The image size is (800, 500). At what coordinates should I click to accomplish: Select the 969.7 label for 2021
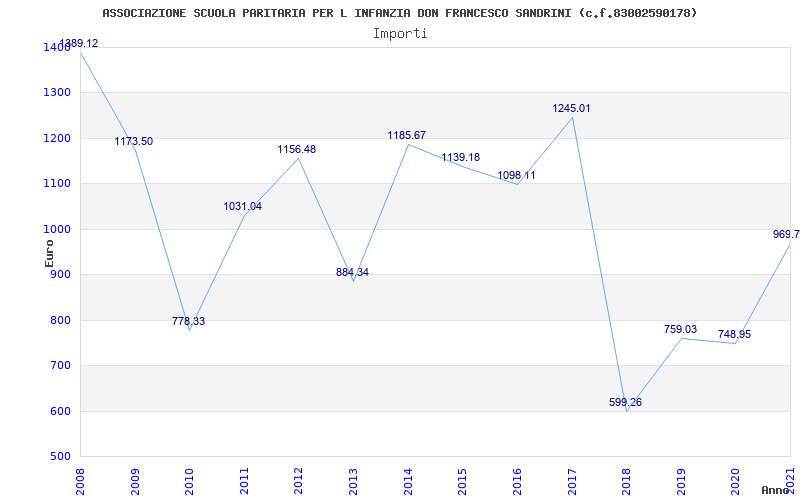786,234
